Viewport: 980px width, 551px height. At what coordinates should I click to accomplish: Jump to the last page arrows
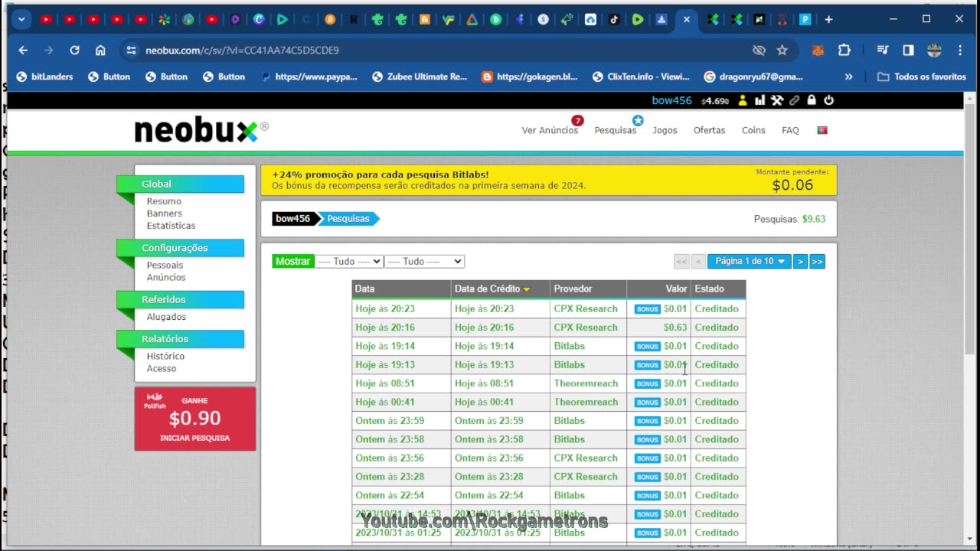point(817,262)
